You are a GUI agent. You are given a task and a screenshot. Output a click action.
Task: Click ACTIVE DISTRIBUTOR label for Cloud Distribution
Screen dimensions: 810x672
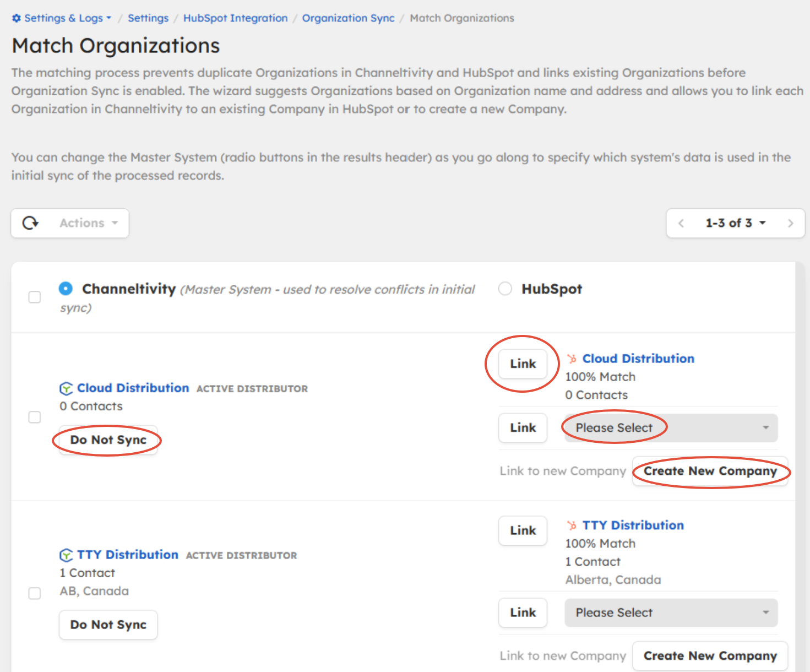pos(252,389)
